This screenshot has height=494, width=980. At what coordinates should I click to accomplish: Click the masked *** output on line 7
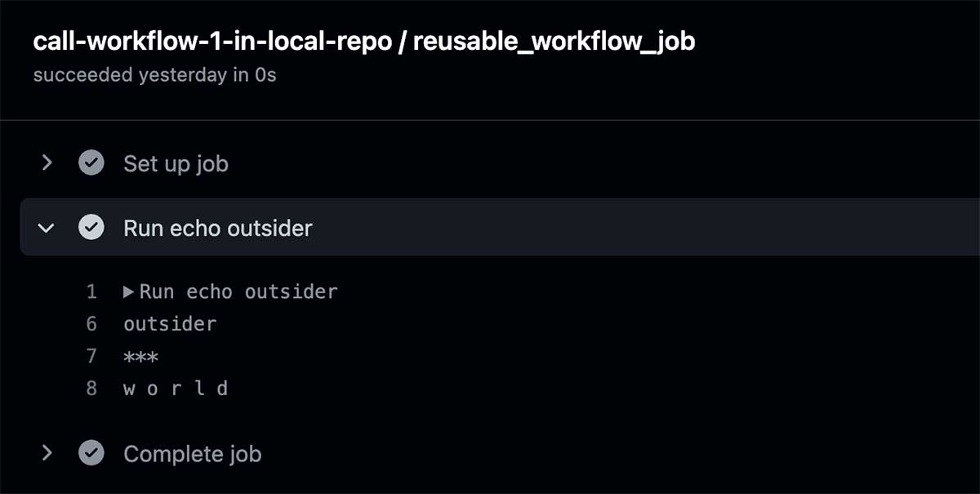point(141,357)
